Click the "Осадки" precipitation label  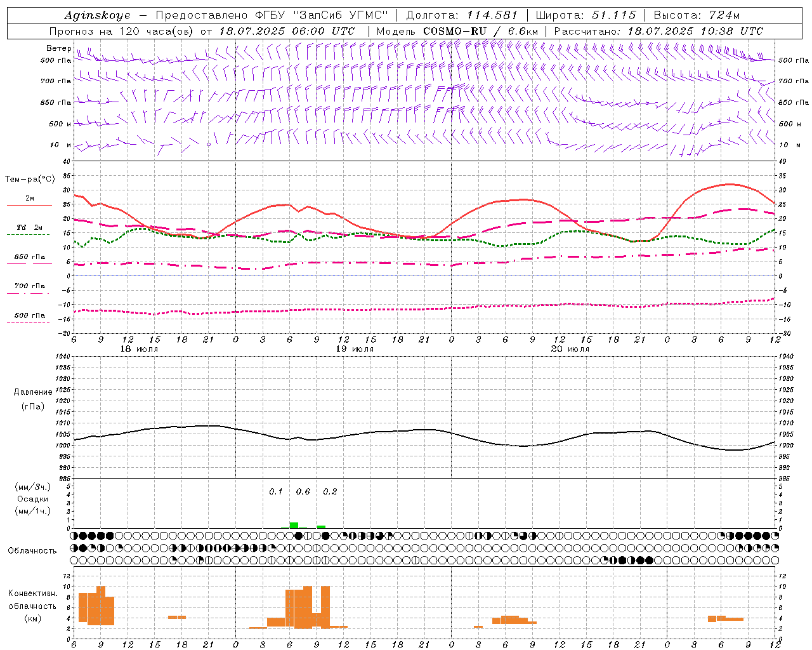[x=33, y=499]
